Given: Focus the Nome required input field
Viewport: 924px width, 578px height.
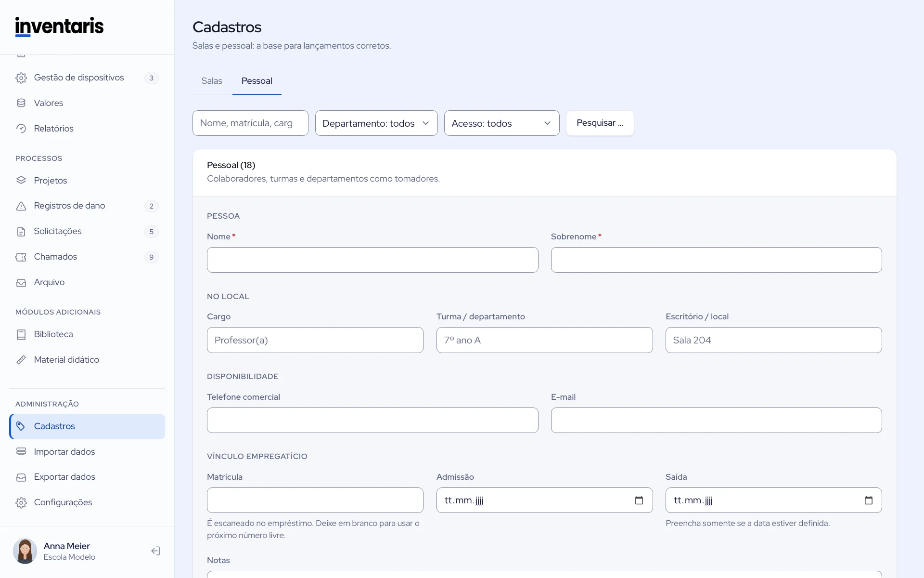Looking at the screenshot, I should click(372, 260).
